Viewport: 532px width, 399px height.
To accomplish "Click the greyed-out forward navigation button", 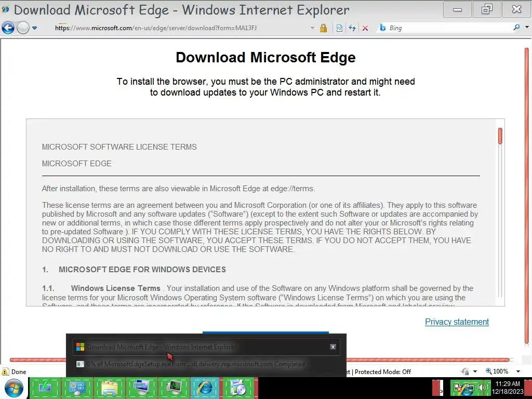I will point(23,28).
